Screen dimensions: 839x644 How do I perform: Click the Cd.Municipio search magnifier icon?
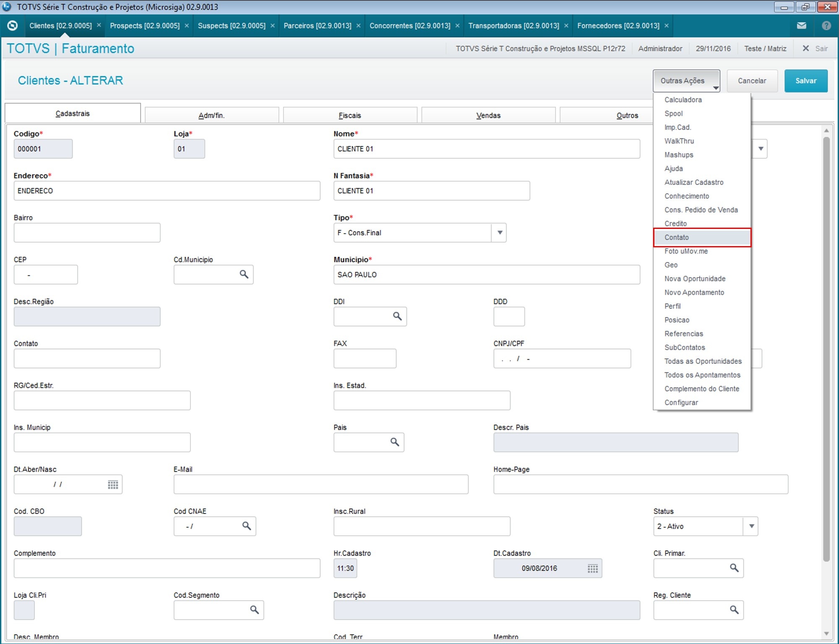pos(244,274)
